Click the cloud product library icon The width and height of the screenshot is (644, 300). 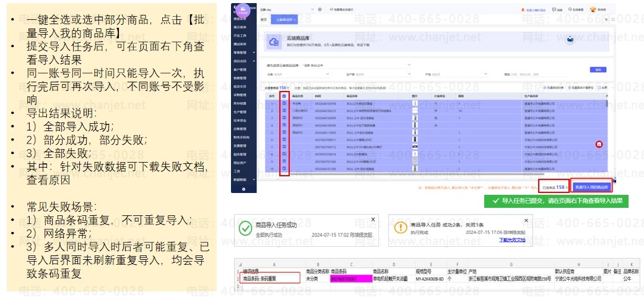point(272,43)
